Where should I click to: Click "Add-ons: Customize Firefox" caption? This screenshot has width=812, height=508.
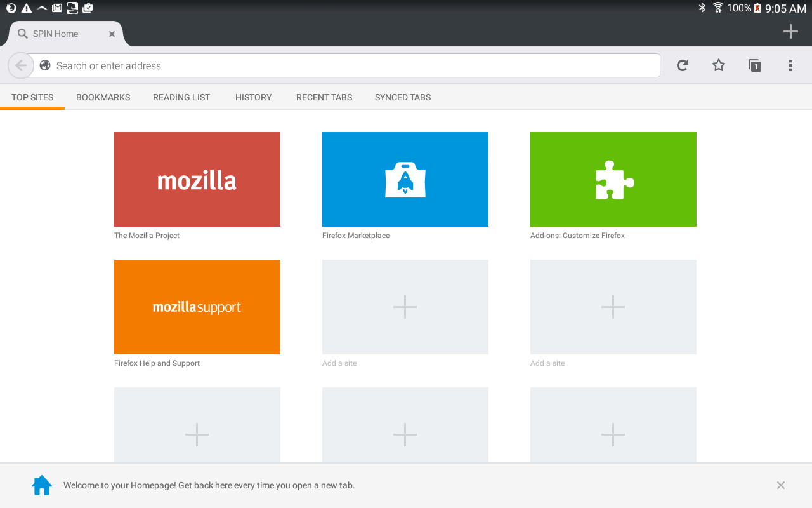(x=577, y=236)
